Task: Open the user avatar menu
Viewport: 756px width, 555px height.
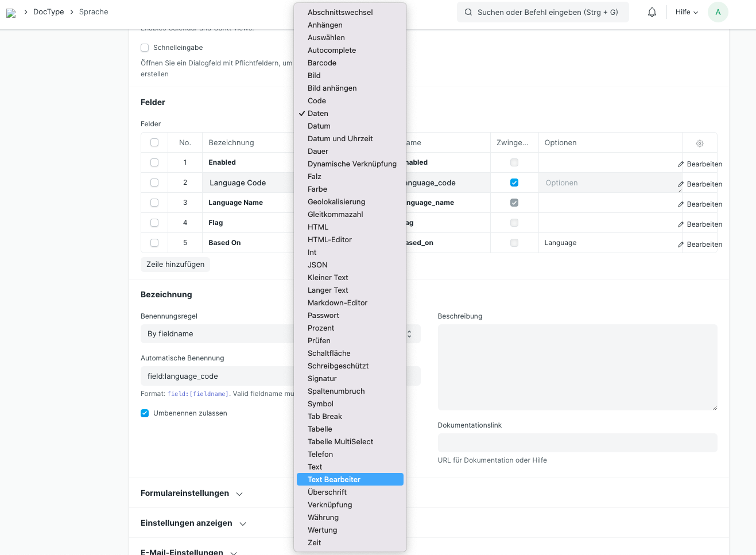Action: point(718,12)
